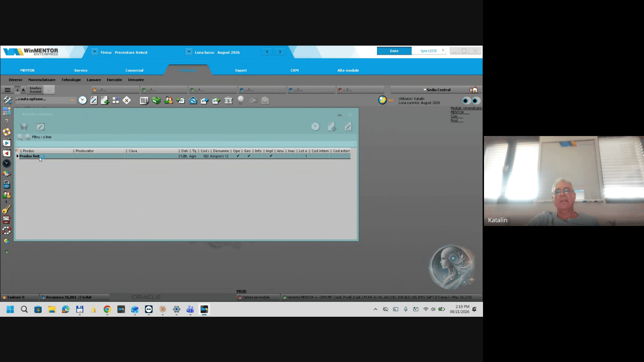644x362 pixels.
Task: Expand the Produs finit row arrow
Action: point(17,156)
